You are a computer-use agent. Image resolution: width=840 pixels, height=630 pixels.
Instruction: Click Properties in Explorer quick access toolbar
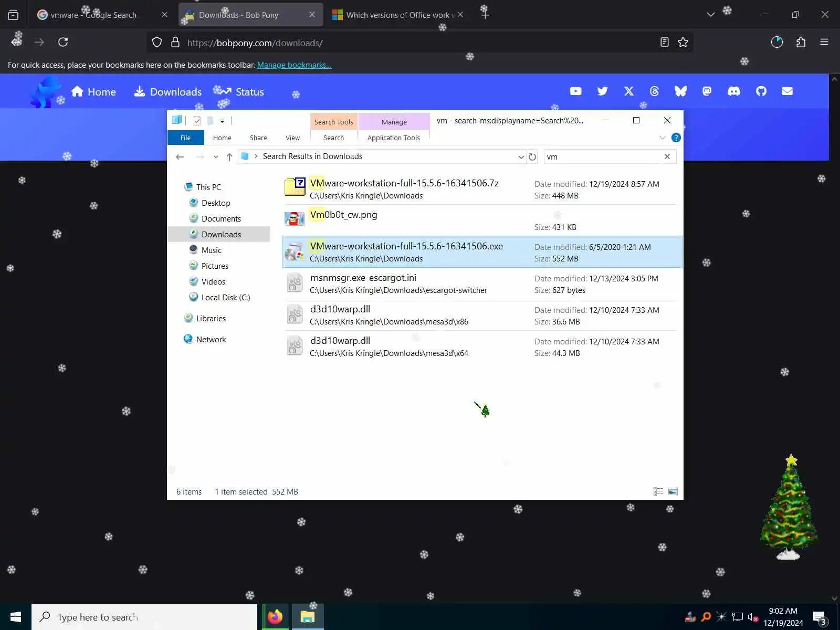pos(197,121)
